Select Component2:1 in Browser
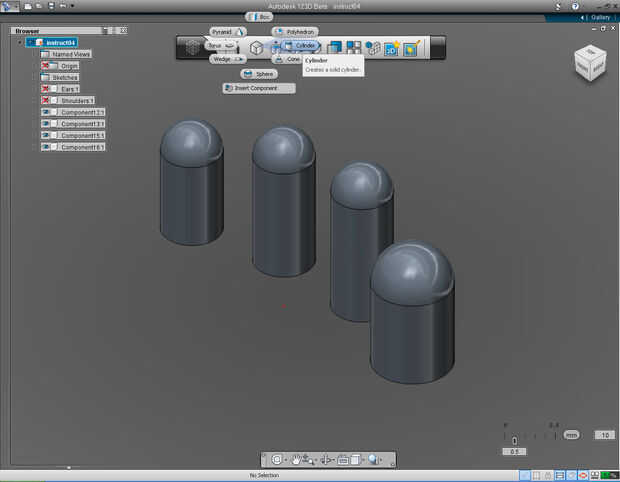 tap(82, 112)
